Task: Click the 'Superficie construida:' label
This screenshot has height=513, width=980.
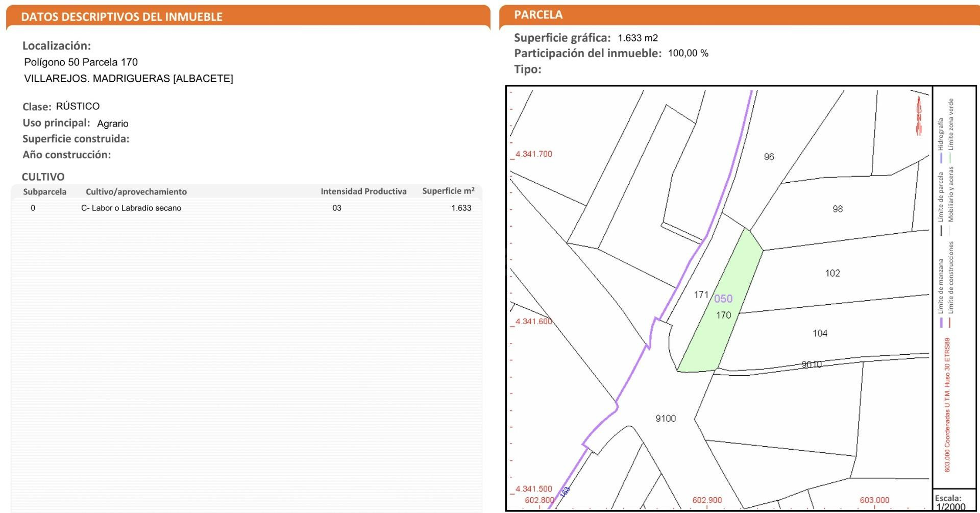Action: coord(76,139)
